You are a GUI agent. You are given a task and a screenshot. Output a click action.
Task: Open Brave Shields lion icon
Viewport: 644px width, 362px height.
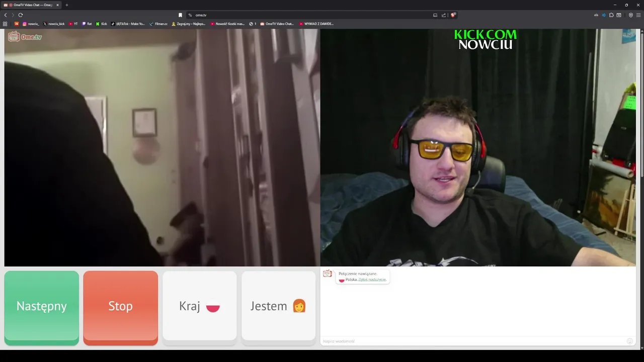(x=453, y=15)
